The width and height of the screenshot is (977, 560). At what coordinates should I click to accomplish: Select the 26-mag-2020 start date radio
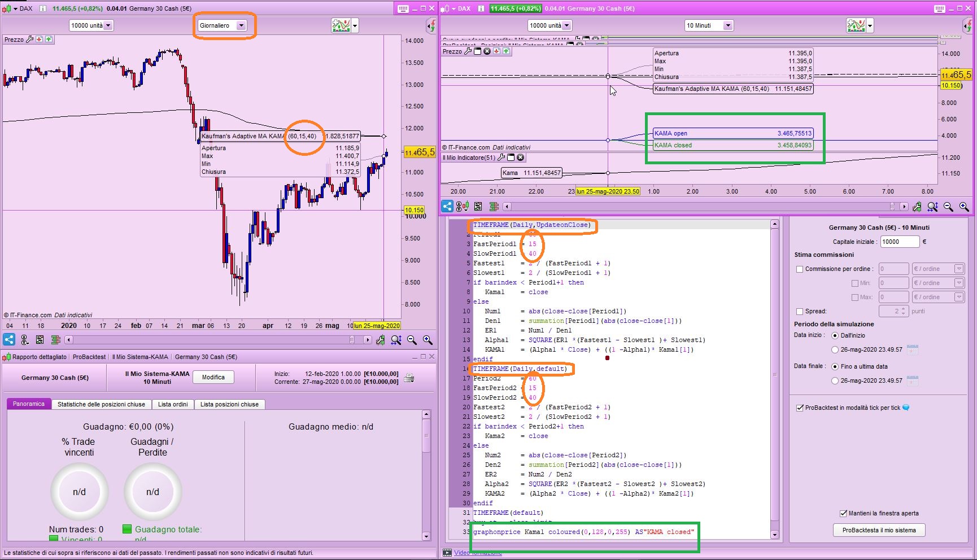coord(835,349)
